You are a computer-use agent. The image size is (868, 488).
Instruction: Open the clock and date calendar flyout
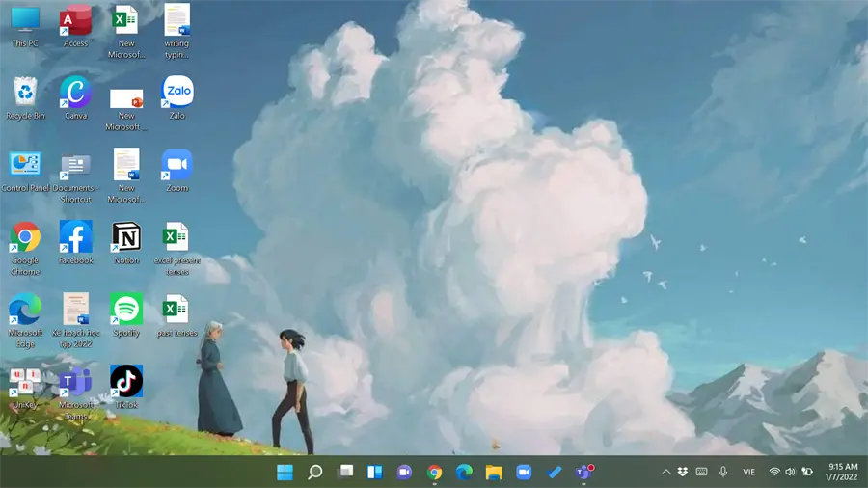pos(841,472)
